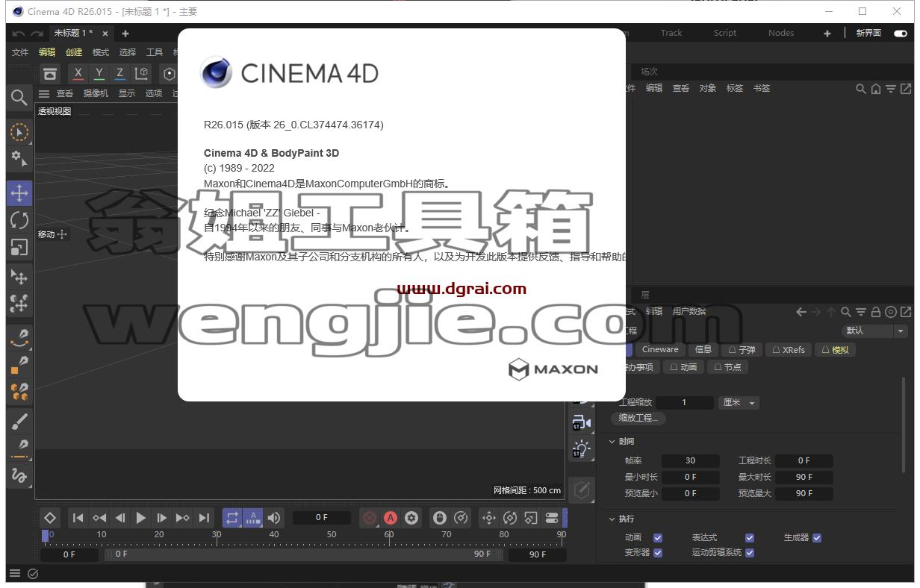
Task: Click the object manager home icon
Action: [x=876, y=89]
